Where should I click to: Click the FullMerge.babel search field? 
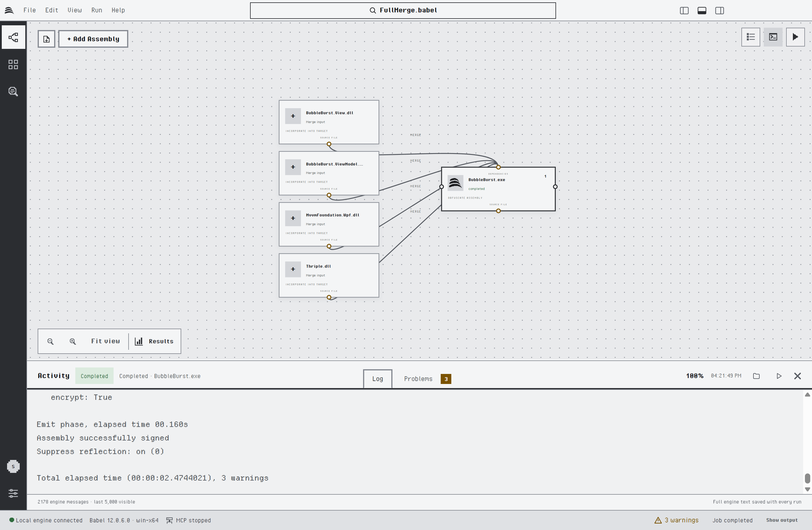(403, 11)
